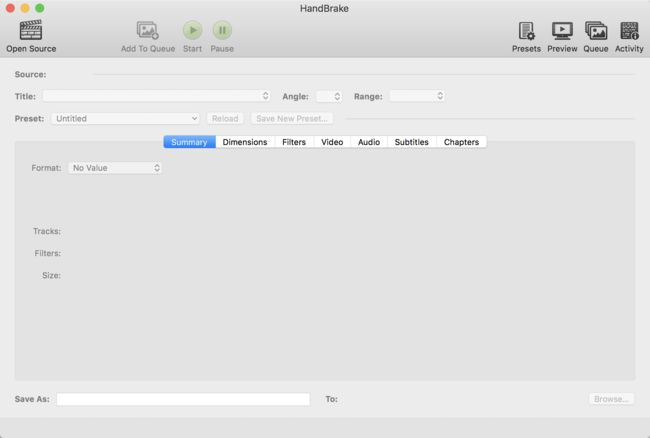Open the Presets panel icon
650x438 pixels.
pyautogui.click(x=526, y=31)
